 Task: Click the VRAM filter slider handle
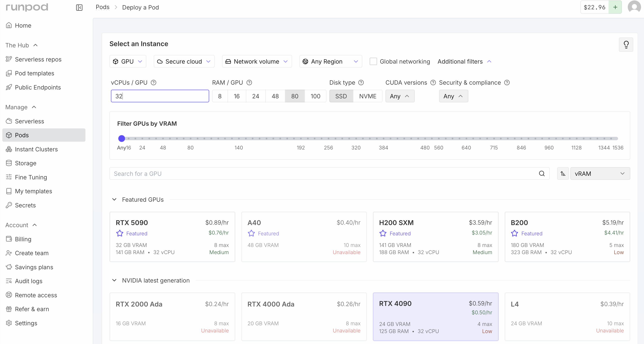pos(121,138)
